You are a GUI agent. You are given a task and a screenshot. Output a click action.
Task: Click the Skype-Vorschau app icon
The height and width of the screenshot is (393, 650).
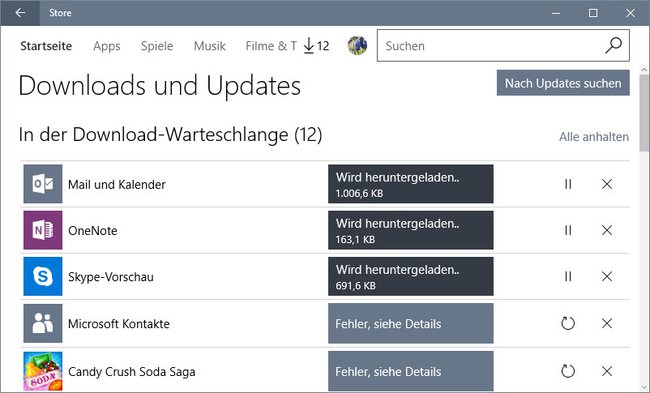[x=43, y=276]
